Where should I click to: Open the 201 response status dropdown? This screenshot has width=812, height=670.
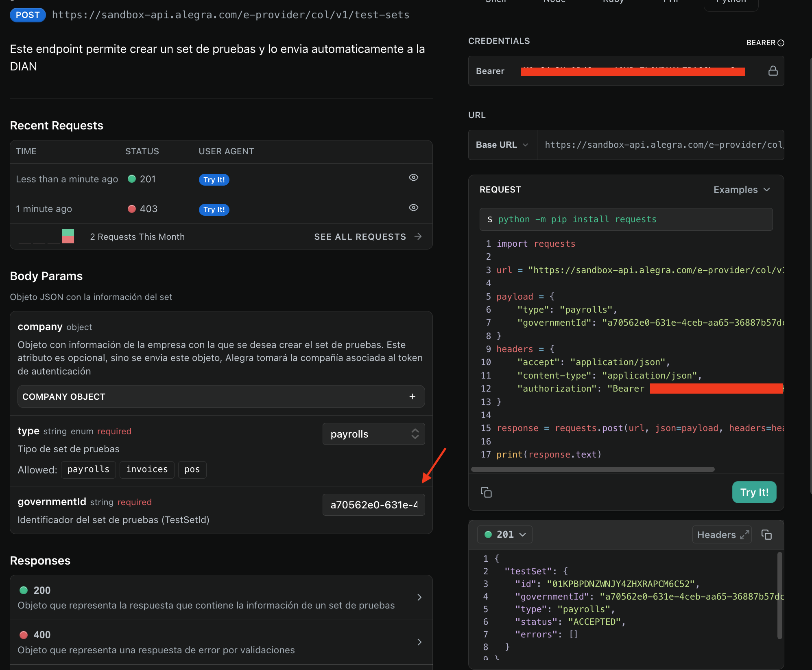[x=505, y=534]
